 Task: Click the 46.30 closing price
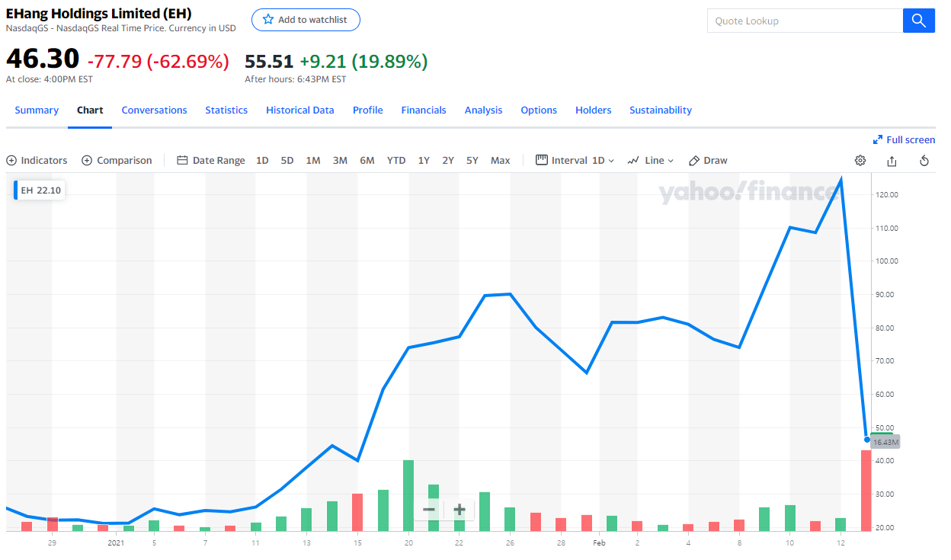tap(43, 59)
